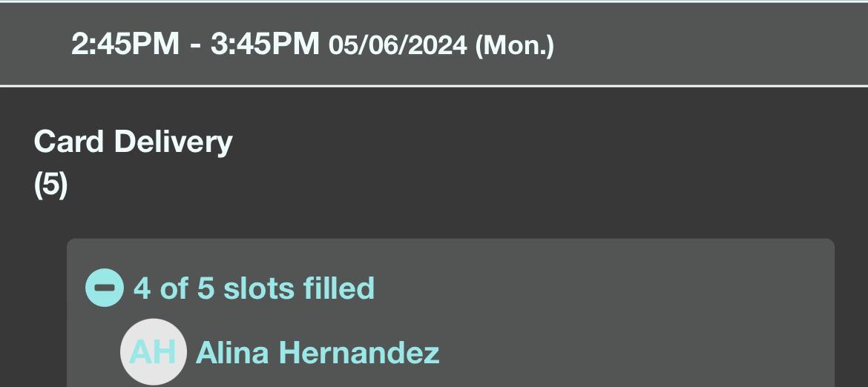868x387 pixels.
Task: Click the dash between the two times
Action: pyautogui.click(x=195, y=46)
